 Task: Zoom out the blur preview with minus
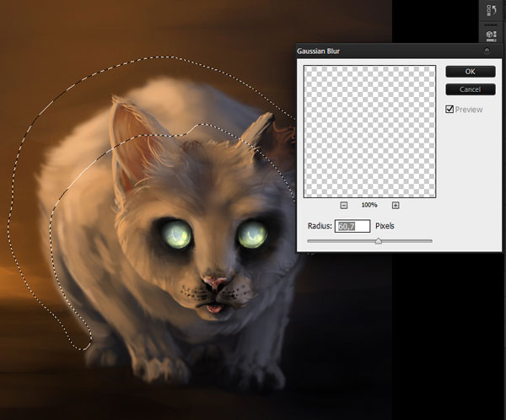click(x=344, y=205)
